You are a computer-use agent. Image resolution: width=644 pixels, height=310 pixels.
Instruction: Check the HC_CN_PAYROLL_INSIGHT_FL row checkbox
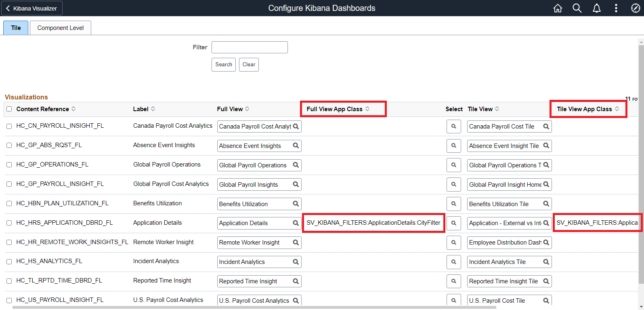tap(9, 126)
